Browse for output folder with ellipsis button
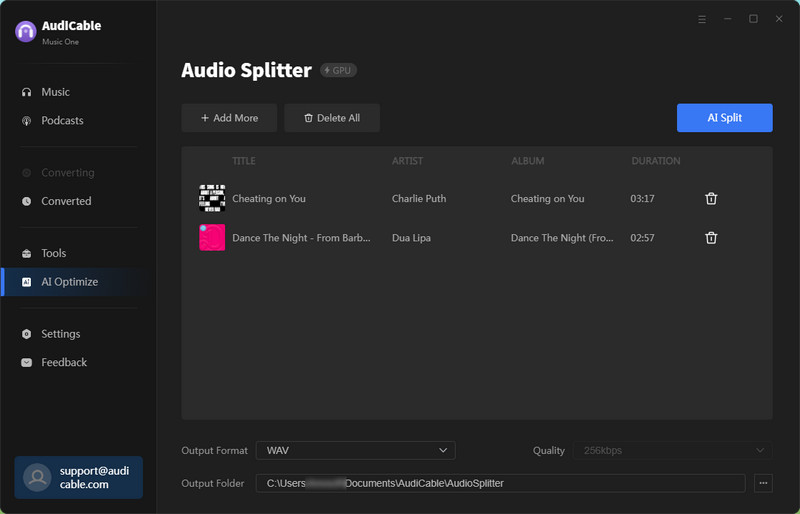The image size is (800, 514). pyautogui.click(x=763, y=483)
